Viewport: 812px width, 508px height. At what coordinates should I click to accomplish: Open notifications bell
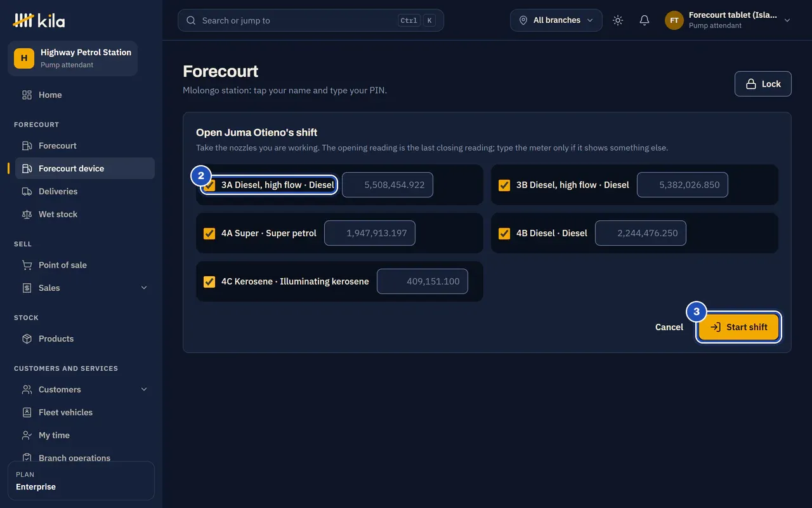(645, 20)
